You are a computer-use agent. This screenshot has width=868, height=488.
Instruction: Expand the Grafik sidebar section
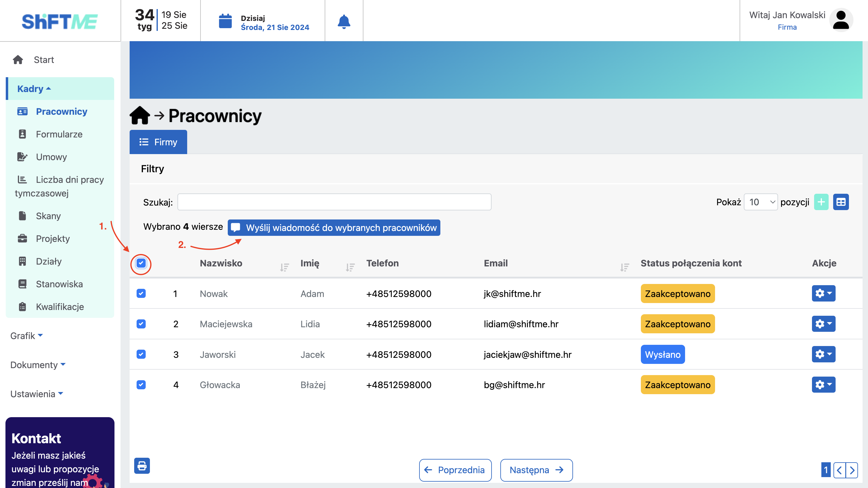27,336
